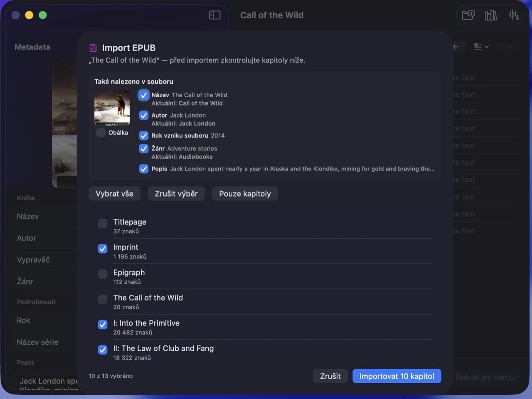Click the Zrušit výběr button

click(x=176, y=194)
